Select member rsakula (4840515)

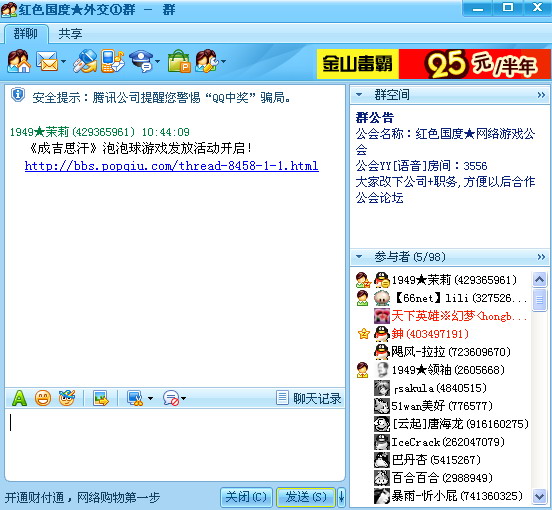click(441, 388)
